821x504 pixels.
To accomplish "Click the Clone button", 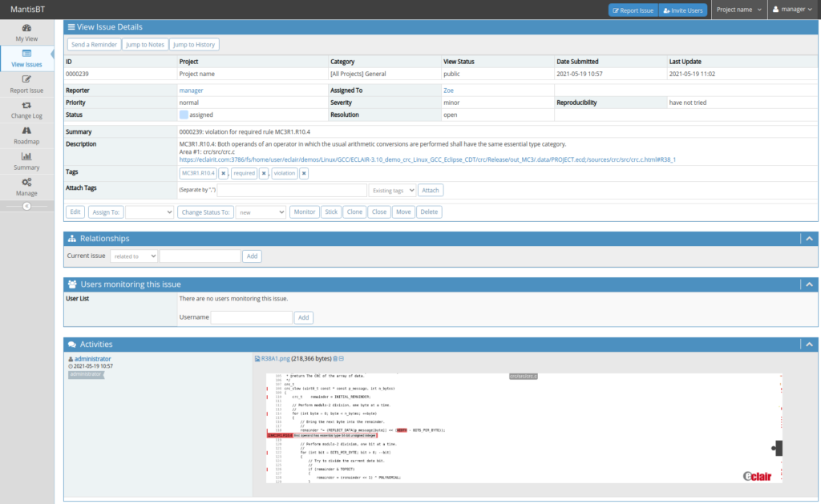I will pos(354,212).
